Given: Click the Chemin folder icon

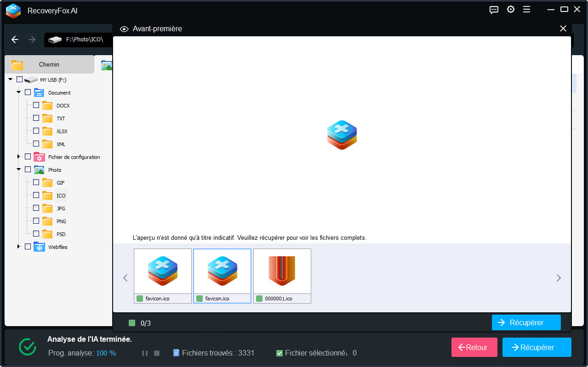Looking at the screenshot, I should pyautogui.click(x=17, y=65).
